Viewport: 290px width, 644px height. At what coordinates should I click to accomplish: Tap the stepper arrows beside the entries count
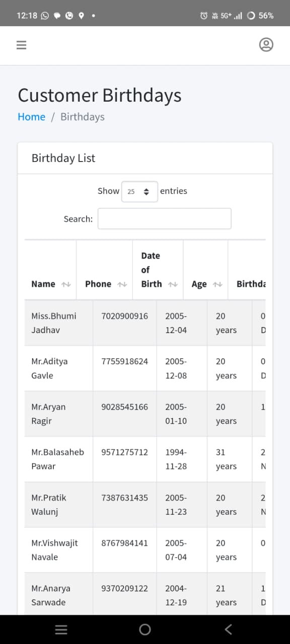[x=147, y=191]
